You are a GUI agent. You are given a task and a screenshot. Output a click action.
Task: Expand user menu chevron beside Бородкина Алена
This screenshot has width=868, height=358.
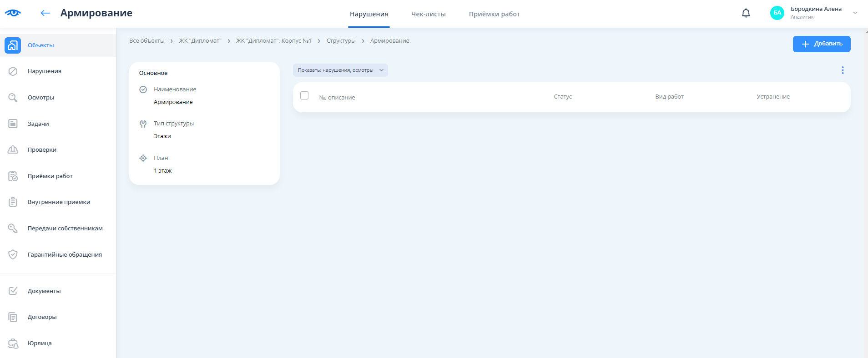[855, 13]
